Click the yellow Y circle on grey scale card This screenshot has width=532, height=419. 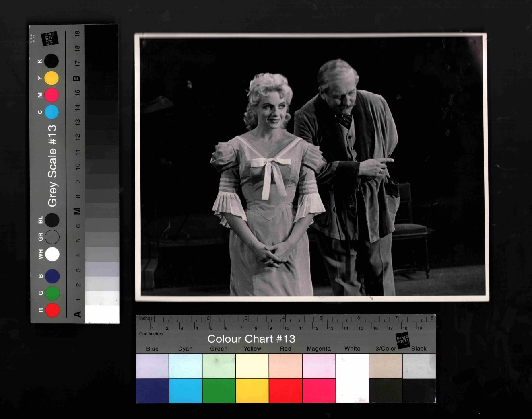pos(52,78)
